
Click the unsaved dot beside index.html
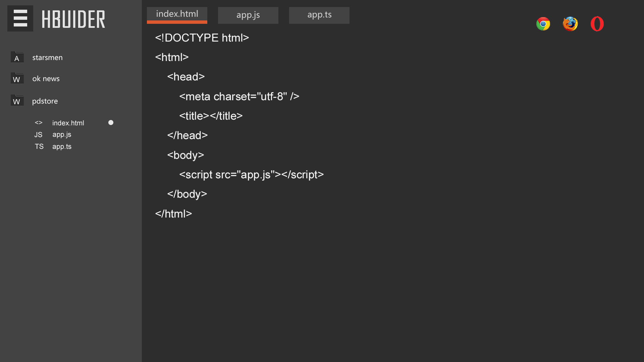[x=111, y=123]
